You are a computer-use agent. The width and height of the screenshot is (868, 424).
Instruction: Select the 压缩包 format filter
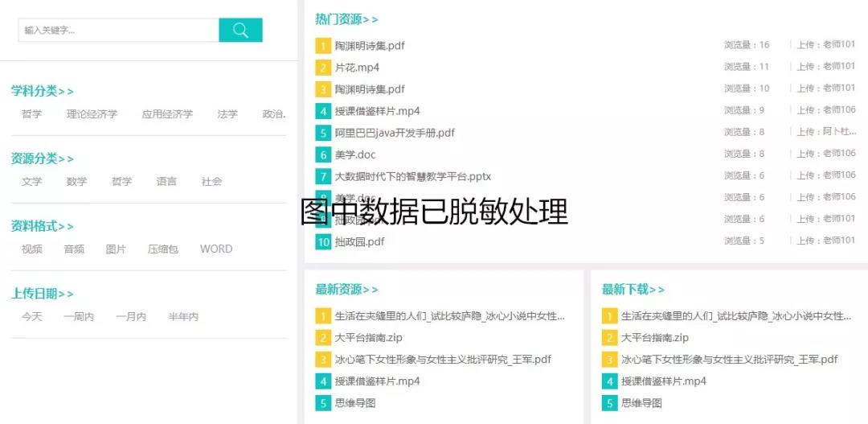(163, 249)
